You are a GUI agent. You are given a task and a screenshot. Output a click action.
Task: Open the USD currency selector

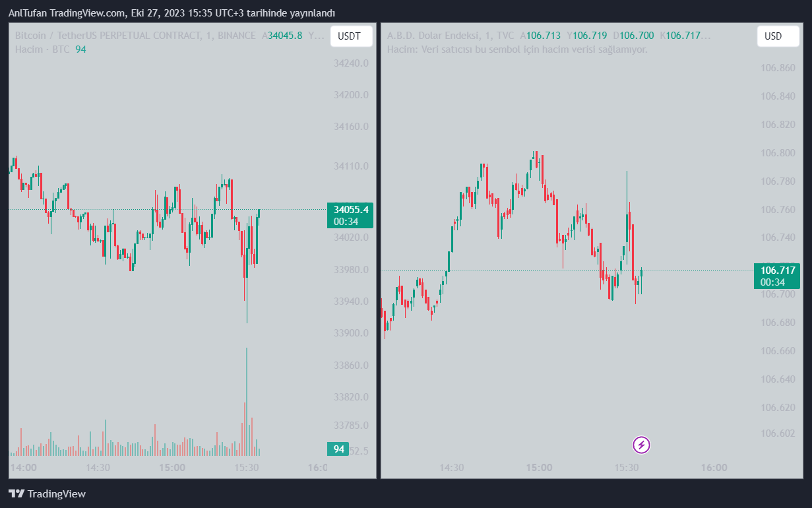tap(774, 36)
